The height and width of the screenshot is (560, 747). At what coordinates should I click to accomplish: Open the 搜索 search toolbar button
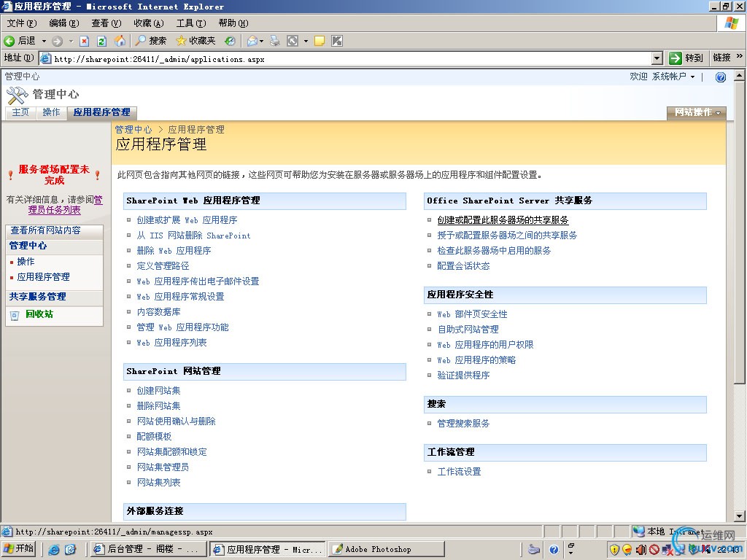point(150,41)
